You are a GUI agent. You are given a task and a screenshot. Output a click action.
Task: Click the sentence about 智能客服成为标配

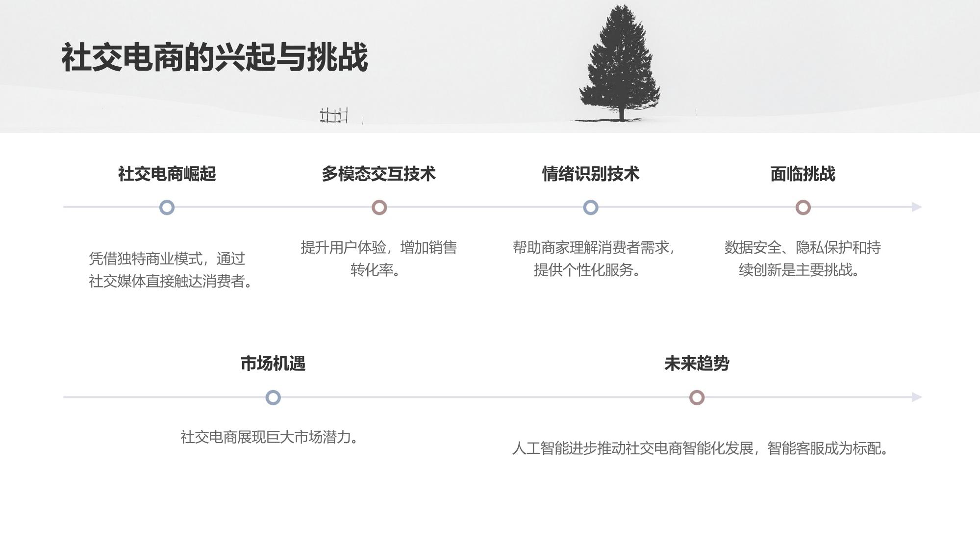701,448
